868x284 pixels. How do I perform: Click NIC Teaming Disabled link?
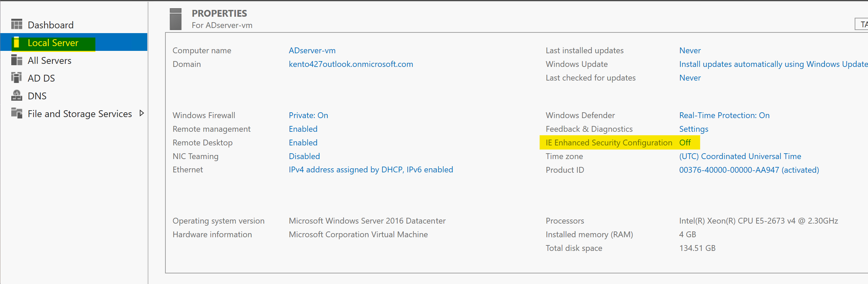coord(304,156)
